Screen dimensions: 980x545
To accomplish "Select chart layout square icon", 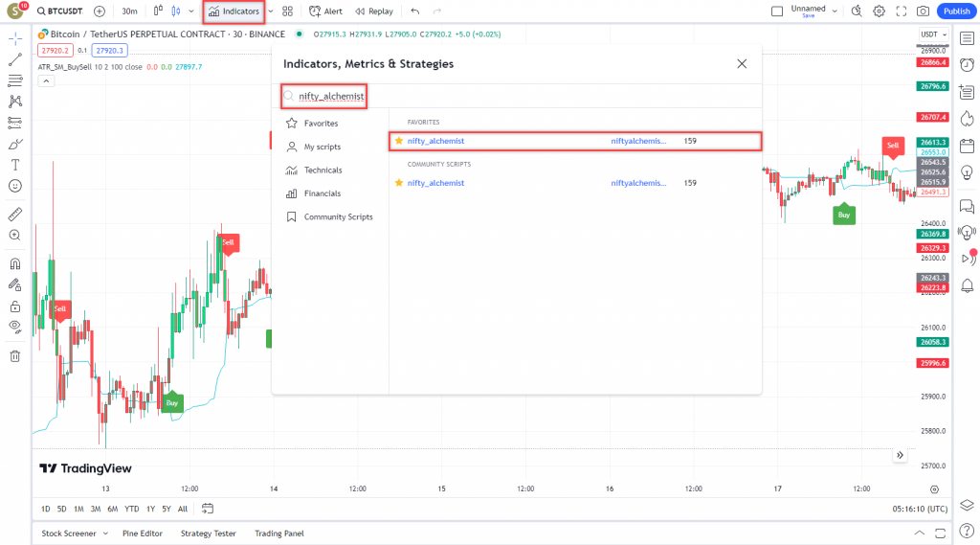I will 777,11.
